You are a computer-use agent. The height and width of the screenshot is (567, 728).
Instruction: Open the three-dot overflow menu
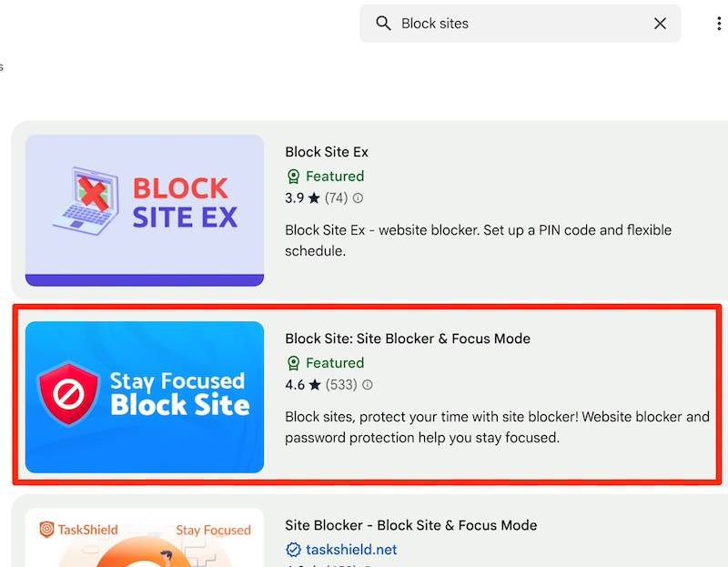(x=719, y=23)
